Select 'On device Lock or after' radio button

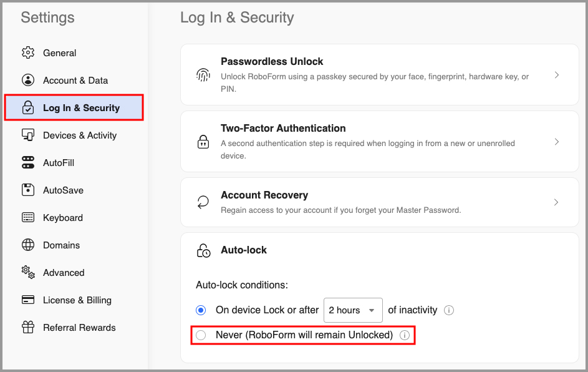click(x=201, y=310)
